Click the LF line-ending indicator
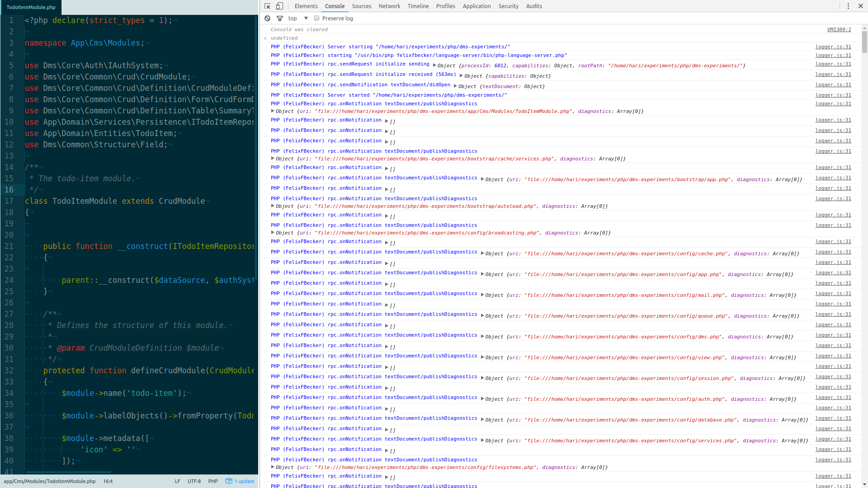 click(x=177, y=481)
